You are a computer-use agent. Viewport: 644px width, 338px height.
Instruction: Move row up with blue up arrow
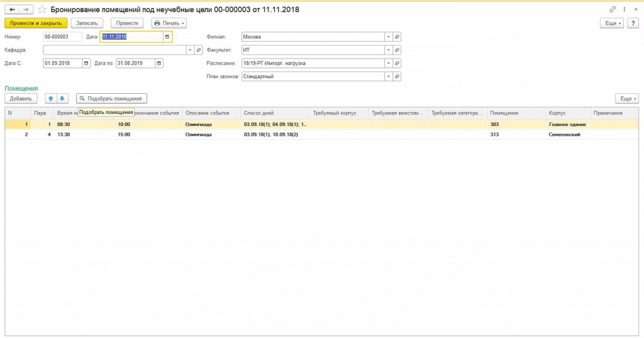tap(51, 98)
